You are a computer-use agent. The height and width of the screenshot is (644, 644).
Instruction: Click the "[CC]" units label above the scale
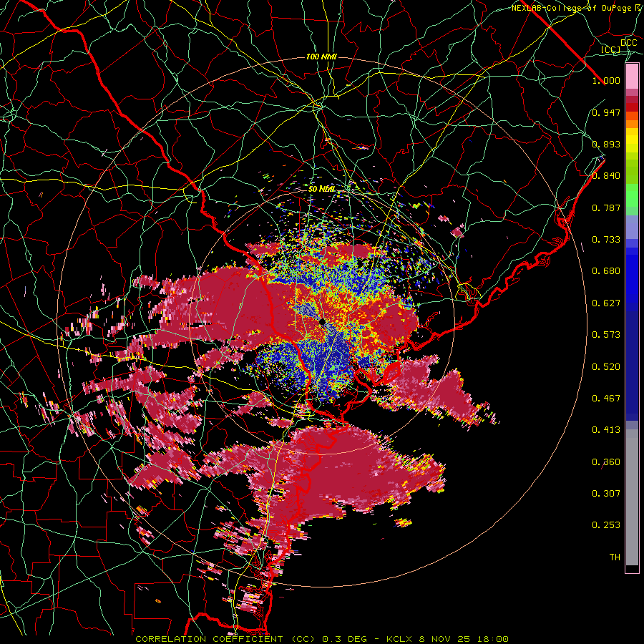point(610,49)
